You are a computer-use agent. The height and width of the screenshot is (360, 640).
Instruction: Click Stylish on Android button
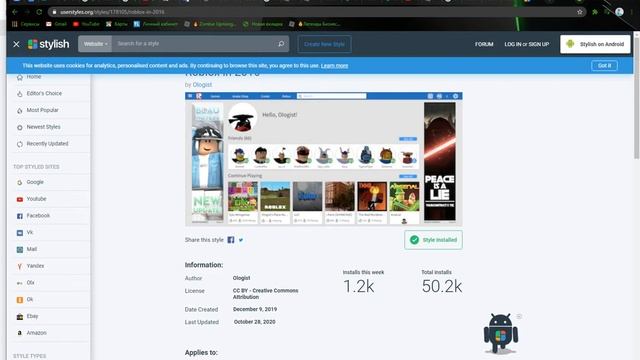(x=595, y=44)
